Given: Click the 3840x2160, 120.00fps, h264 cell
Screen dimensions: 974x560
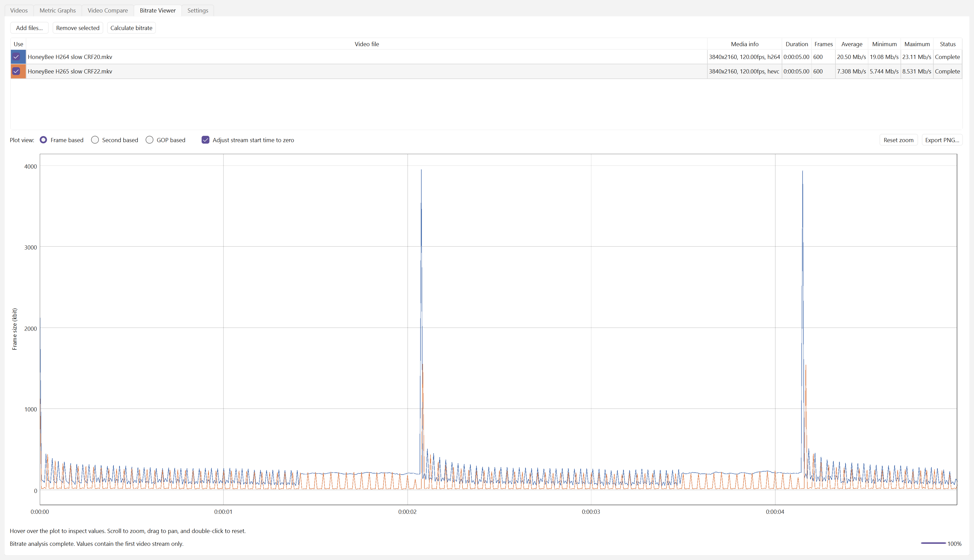Looking at the screenshot, I should [x=744, y=57].
